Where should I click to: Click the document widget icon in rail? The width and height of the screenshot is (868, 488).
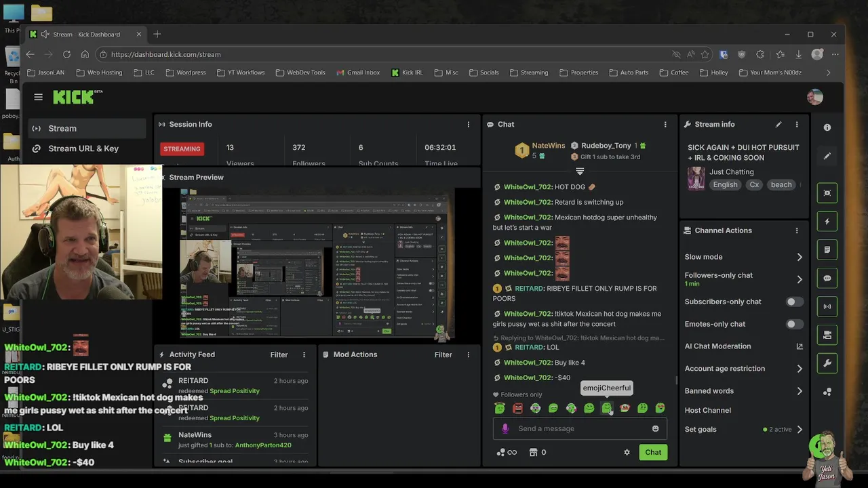point(827,250)
